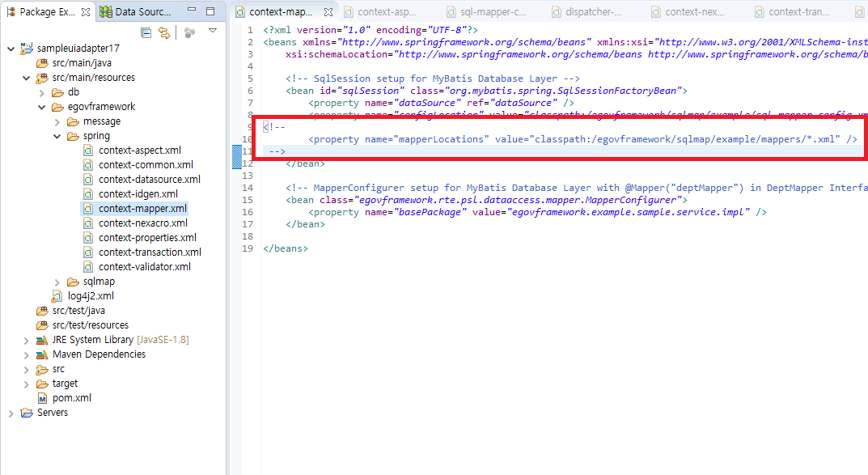Click the target folder icon
868x475 pixels.
point(42,384)
